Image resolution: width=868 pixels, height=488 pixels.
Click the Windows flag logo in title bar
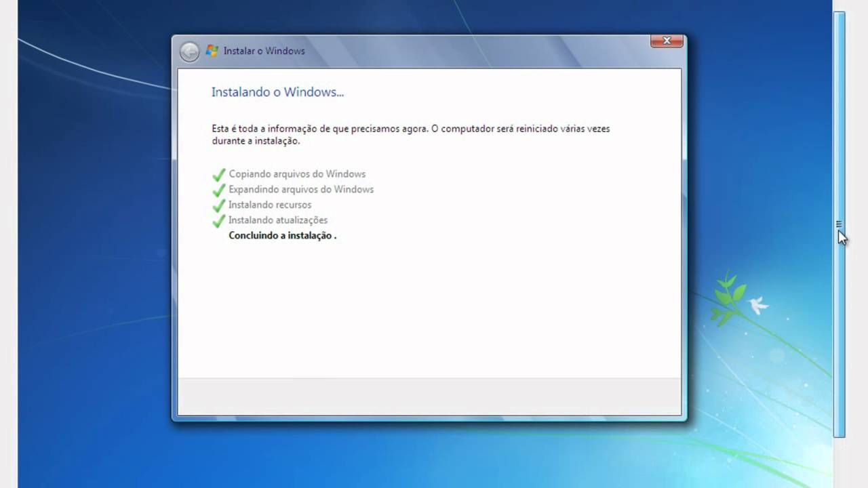[x=212, y=51]
